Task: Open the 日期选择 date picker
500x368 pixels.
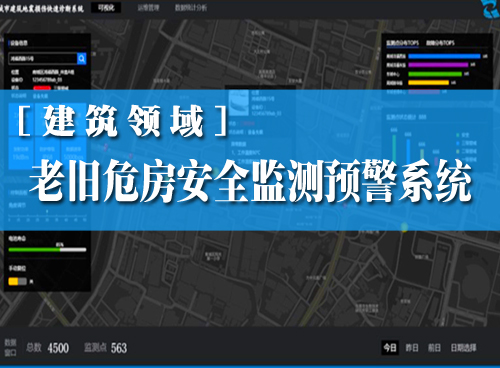Action: [463, 348]
